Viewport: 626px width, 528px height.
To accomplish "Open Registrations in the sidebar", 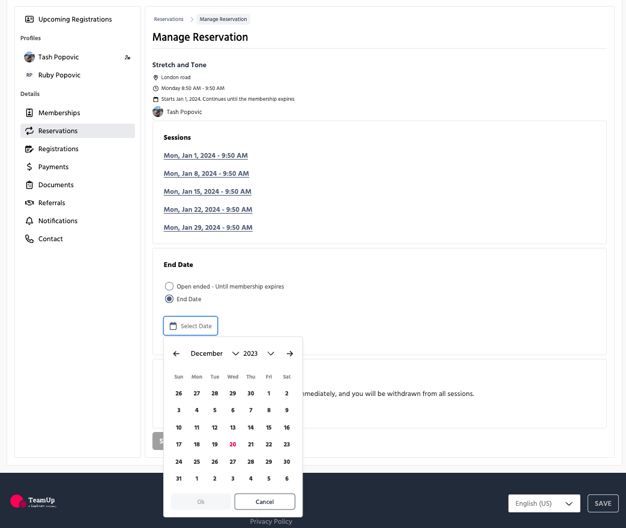I will click(58, 149).
